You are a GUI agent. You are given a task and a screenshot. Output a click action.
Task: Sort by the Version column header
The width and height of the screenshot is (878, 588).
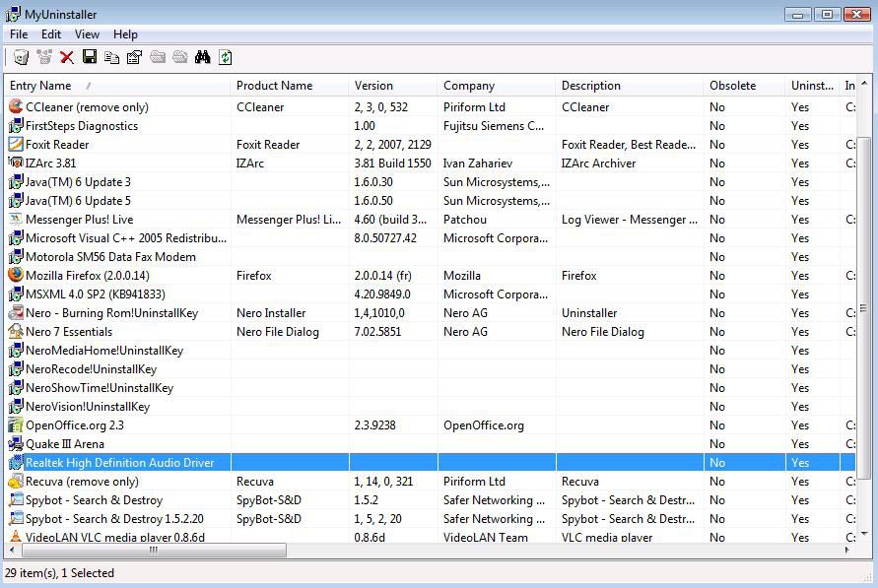pos(393,86)
